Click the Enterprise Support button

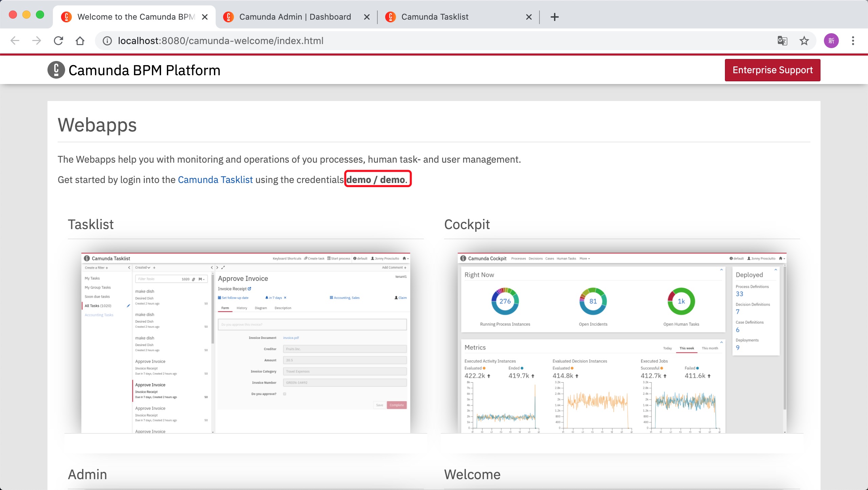pyautogui.click(x=773, y=70)
